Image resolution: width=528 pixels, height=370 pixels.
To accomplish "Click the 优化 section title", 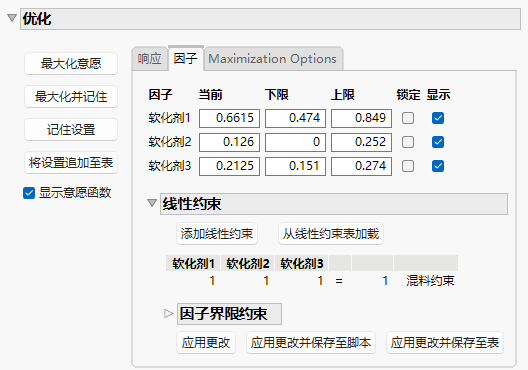I will click(37, 19).
